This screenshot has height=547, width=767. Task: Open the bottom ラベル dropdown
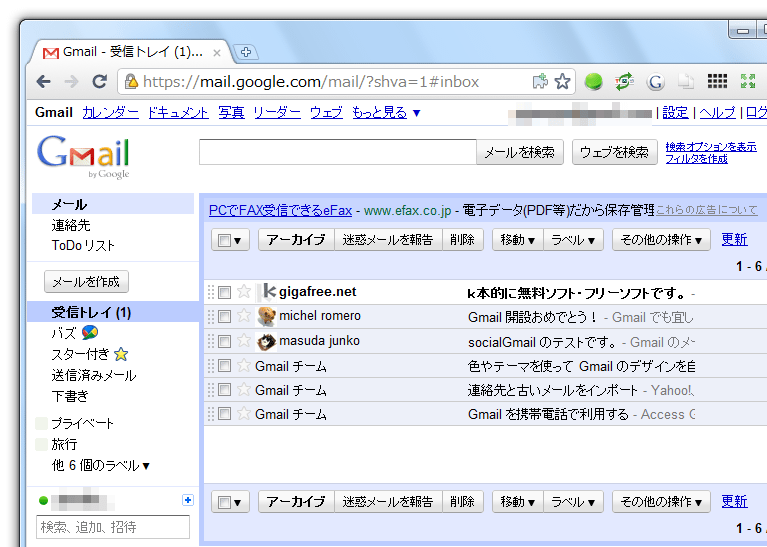pos(573,501)
